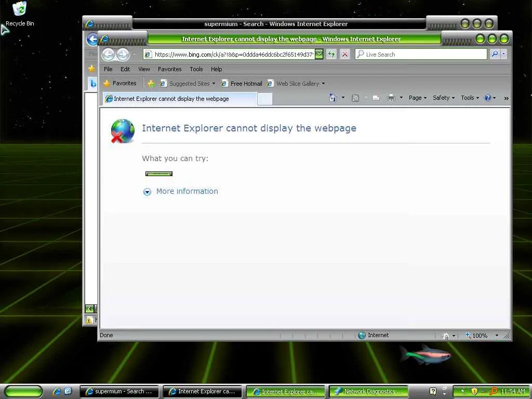532x399 pixels.
Task: Launch Internet Explorer from Quick Launch
Action: click(57, 391)
